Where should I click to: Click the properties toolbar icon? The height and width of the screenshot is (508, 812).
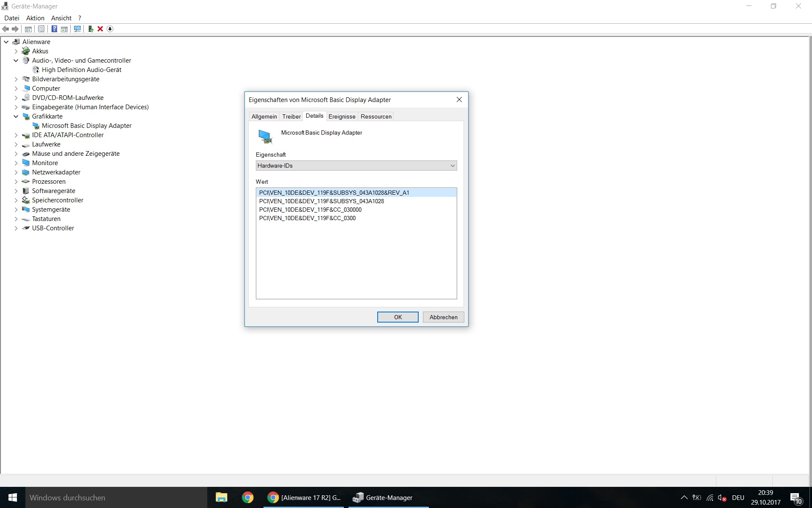click(41, 29)
